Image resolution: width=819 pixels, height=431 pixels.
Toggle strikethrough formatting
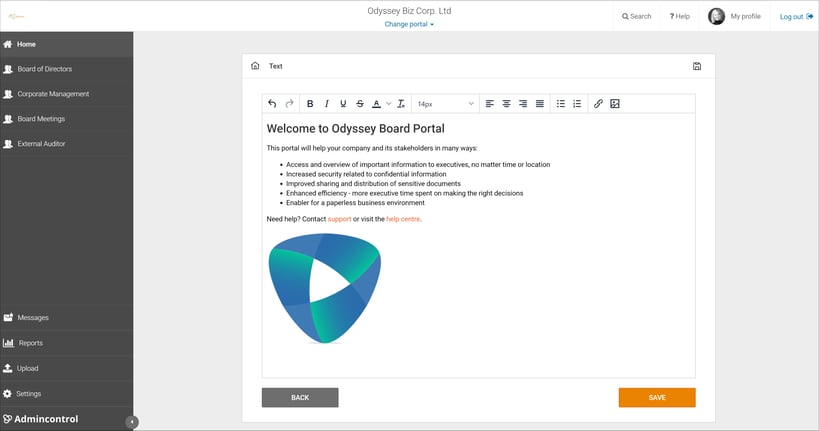360,103
